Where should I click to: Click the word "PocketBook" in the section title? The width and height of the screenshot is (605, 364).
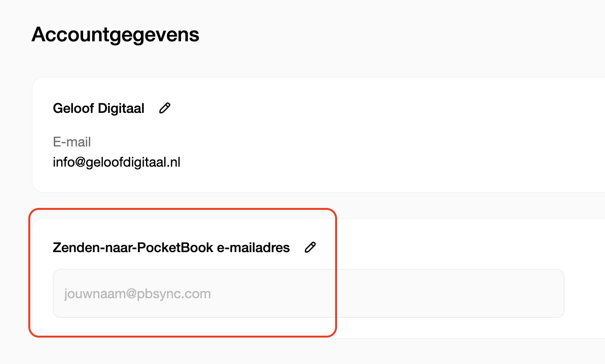coord(181,248)
